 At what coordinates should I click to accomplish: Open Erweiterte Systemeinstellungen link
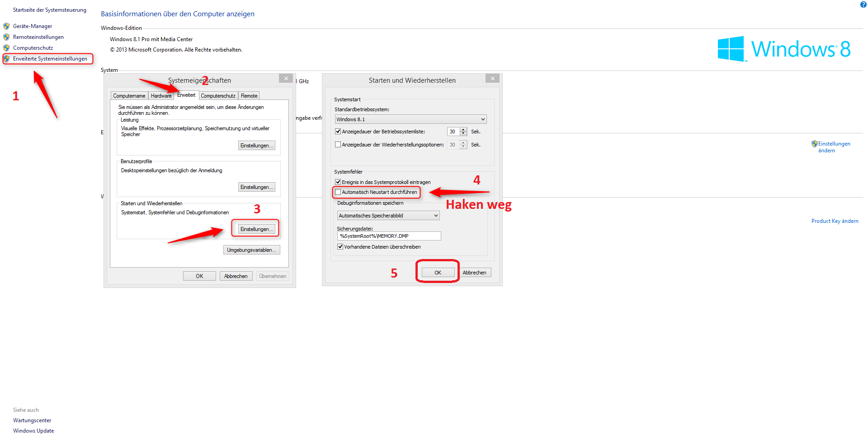point(50,59)
